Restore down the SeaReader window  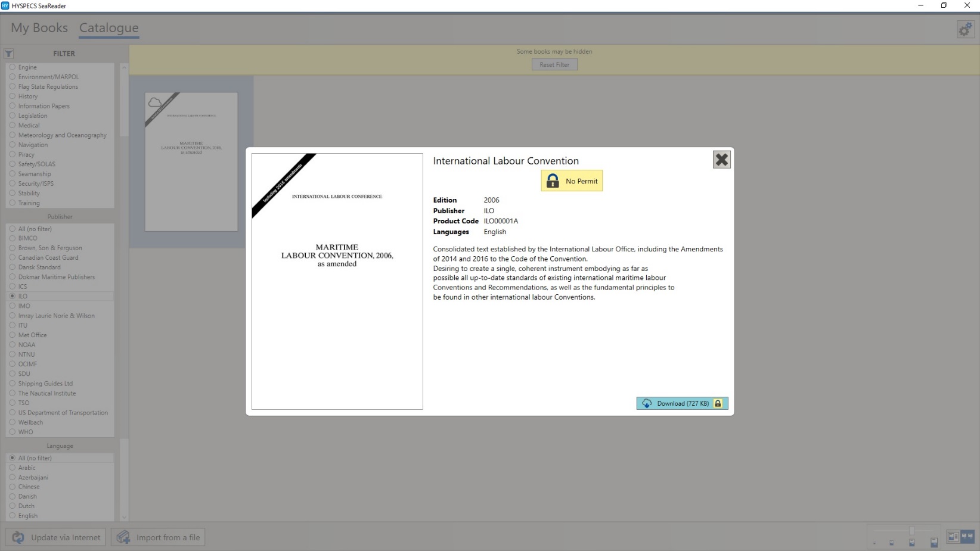[944, 5]
